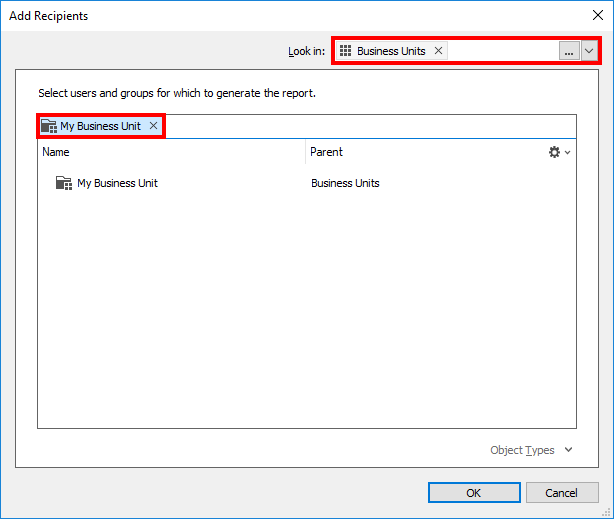614x519 pixels.
Task: Click the search field beside the tag
Action: coord(370,126)
